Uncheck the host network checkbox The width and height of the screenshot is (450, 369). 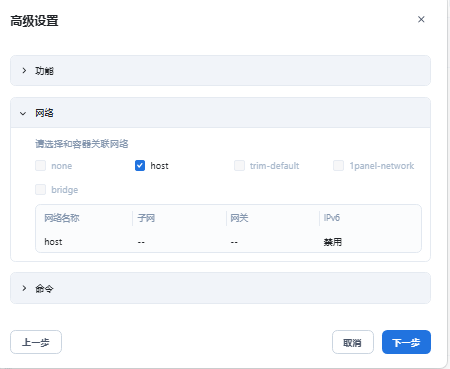(x=140, y=165)
